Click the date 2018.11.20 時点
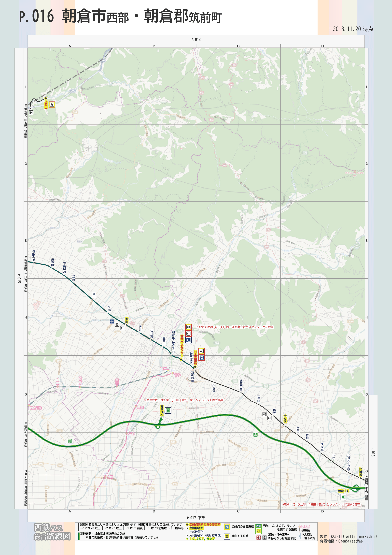The width and height of the screenshot is (392, 555). [353, 29]
